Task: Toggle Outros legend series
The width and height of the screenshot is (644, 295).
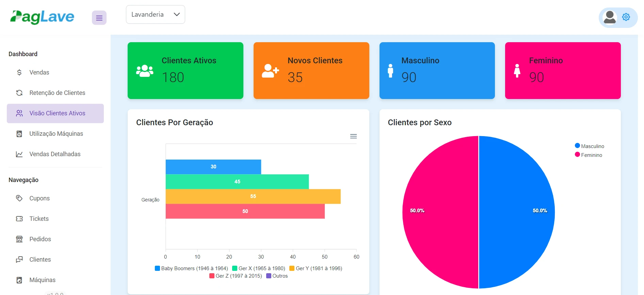Action: pos(277,276)
